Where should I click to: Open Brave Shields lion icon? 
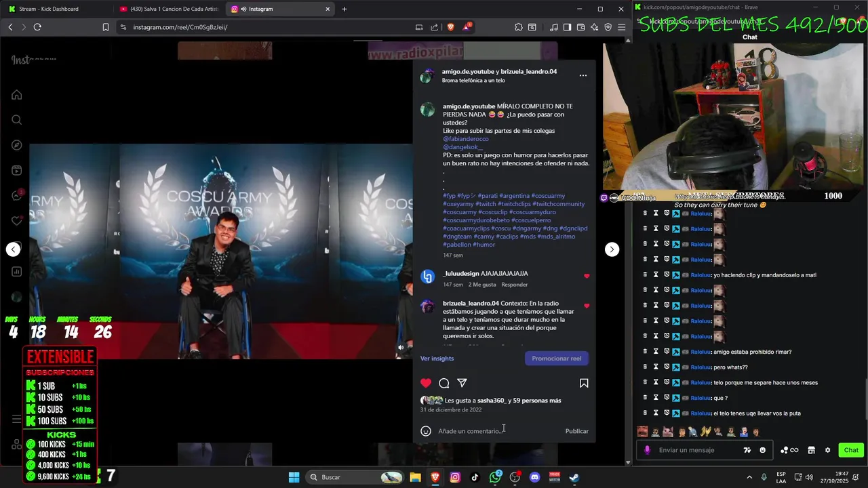tap(451, 27)
